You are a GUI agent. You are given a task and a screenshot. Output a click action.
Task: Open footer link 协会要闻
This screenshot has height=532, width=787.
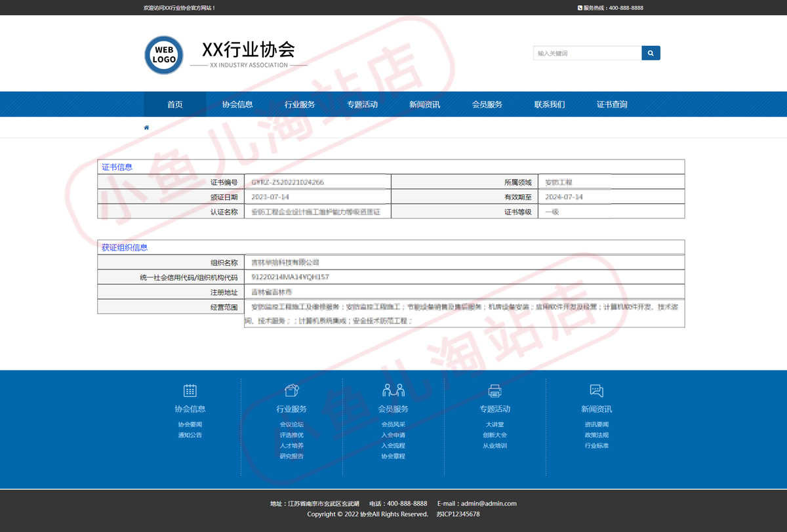tap(190, 424)
